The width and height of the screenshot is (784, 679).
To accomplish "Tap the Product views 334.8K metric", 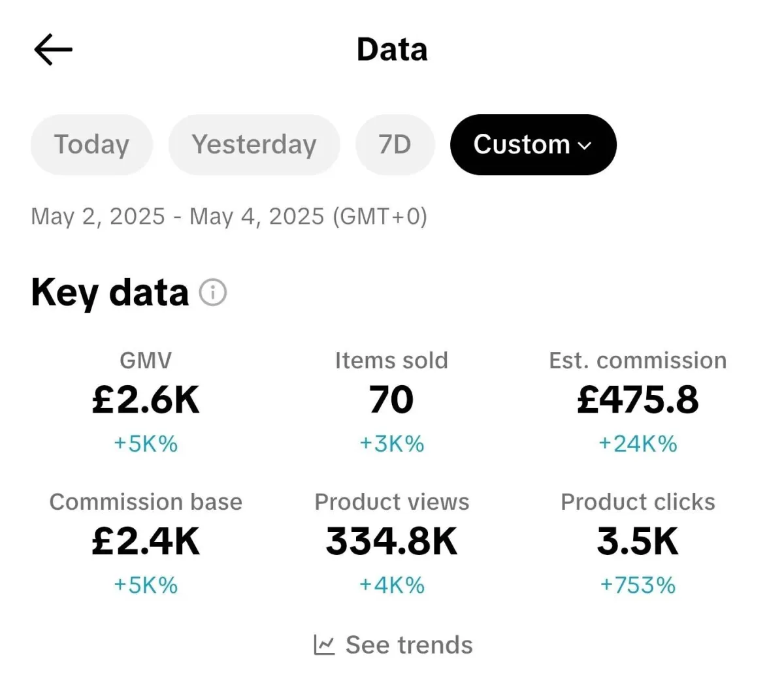I will tap(391, 541).
